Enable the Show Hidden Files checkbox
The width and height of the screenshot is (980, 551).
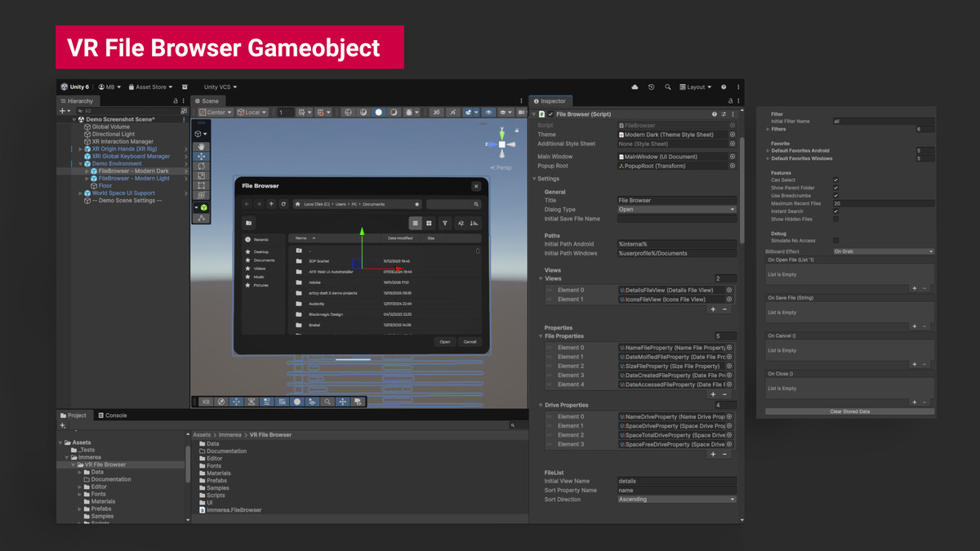tap(835, 219)
